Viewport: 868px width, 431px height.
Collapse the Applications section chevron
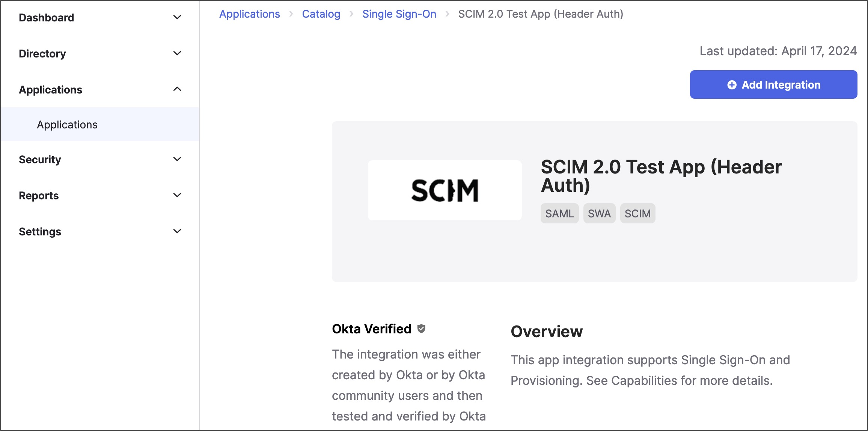pos(177,89)
